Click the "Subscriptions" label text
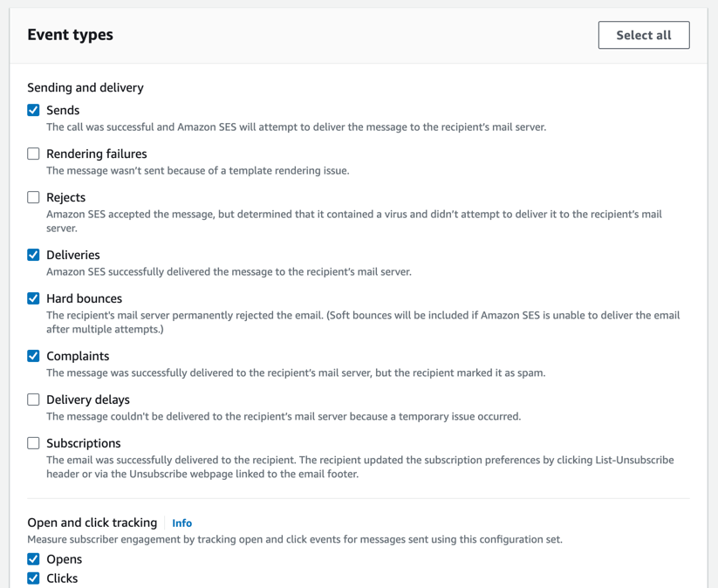 click(x=83, y=443)
